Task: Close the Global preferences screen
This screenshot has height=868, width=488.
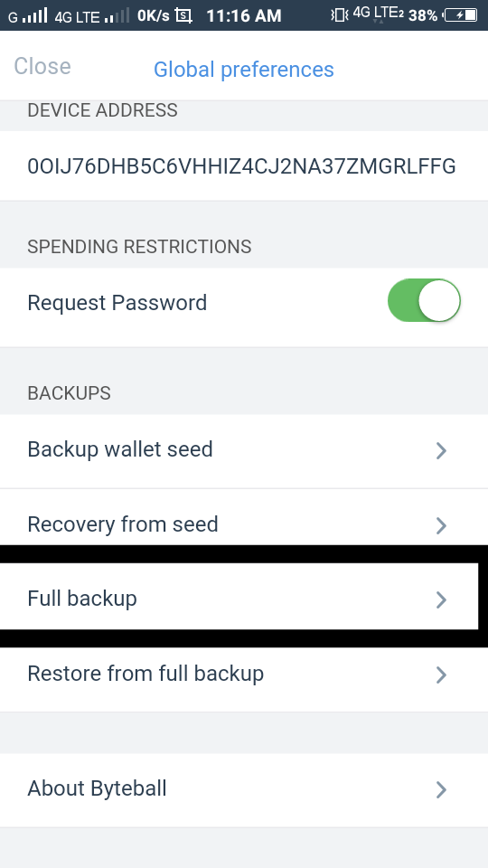Action: click(x=42, y=66)
